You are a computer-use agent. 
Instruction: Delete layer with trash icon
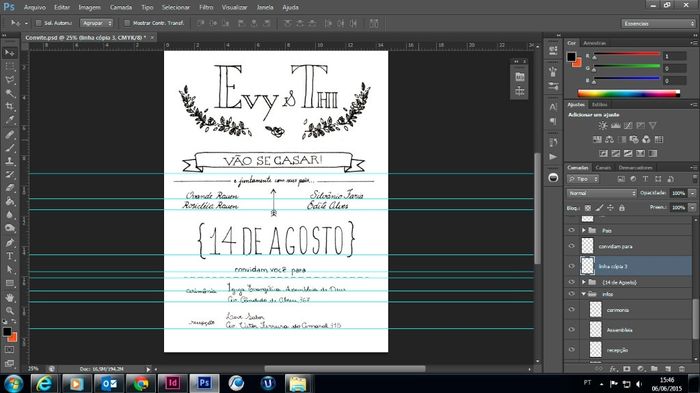(682, 368)
